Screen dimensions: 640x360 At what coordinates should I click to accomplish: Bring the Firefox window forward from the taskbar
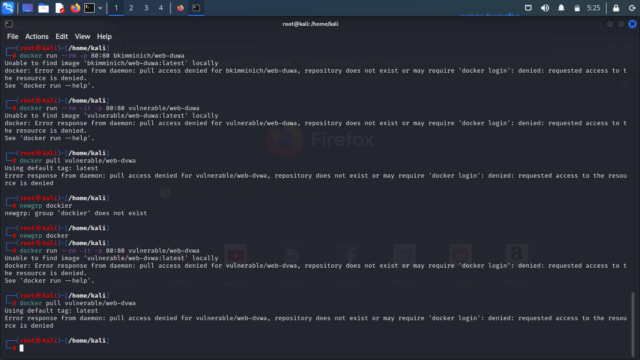(x=180, y=8)
